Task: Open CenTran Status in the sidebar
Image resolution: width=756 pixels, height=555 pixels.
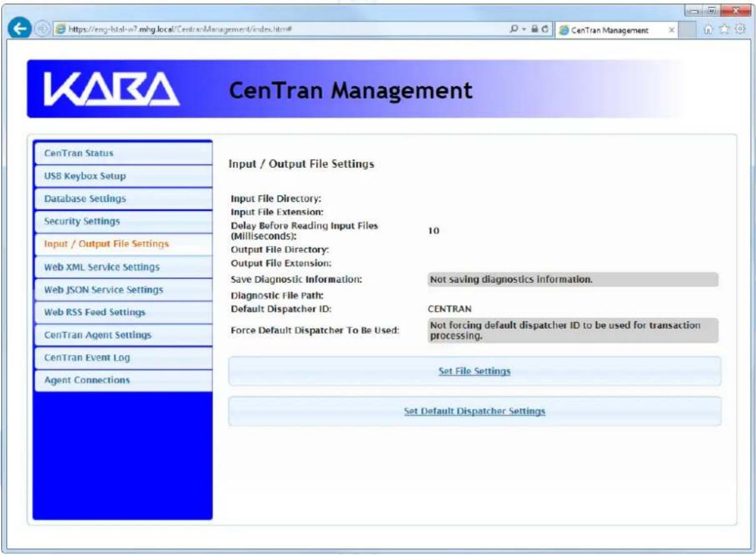Action: [123, 153]
